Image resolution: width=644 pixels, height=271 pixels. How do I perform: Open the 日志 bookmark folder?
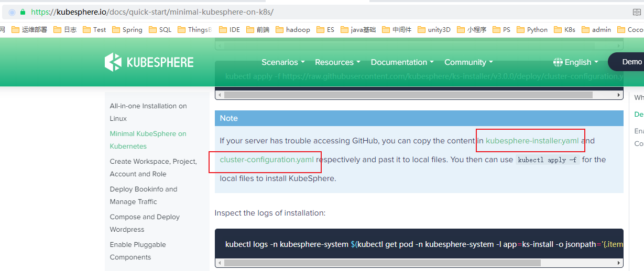65,30
